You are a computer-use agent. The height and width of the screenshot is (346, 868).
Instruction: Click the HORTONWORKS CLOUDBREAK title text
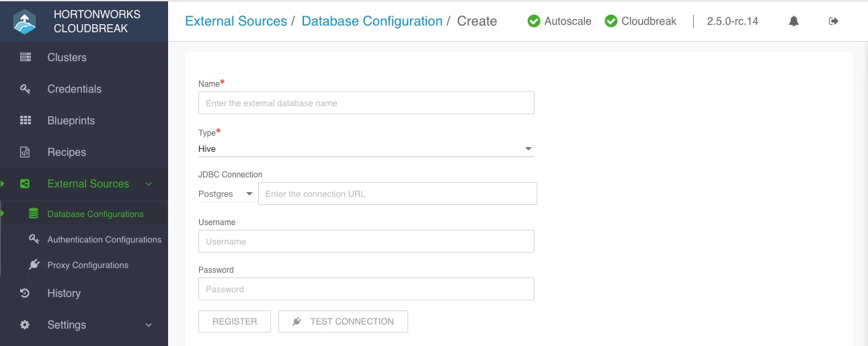[97, 21]
